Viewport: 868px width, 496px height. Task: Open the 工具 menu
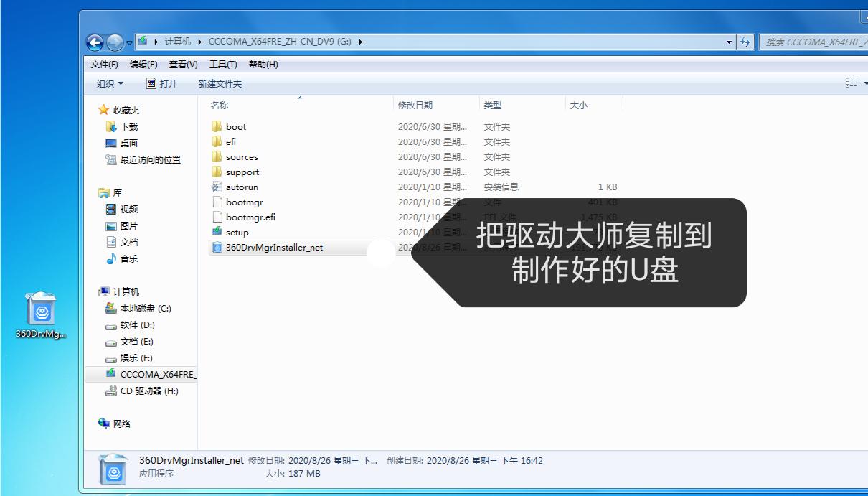point(222,64)
